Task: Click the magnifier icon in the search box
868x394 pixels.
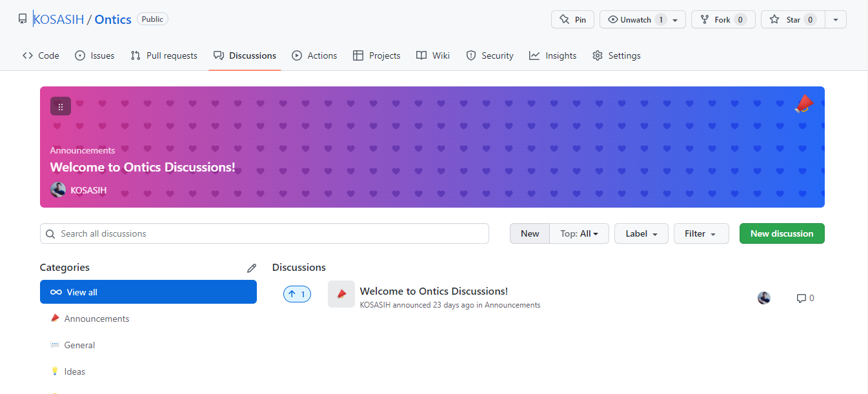Action: click(x=51, y=233)
